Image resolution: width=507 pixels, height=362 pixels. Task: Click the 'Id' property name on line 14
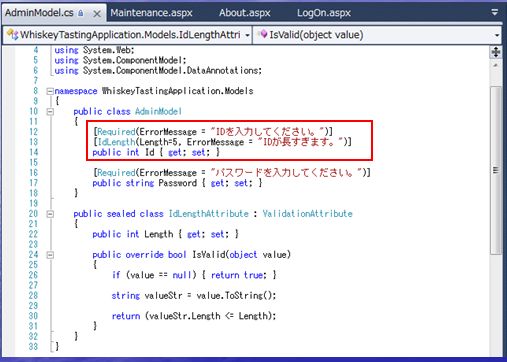pyautogui.click(x=150, y=152)
